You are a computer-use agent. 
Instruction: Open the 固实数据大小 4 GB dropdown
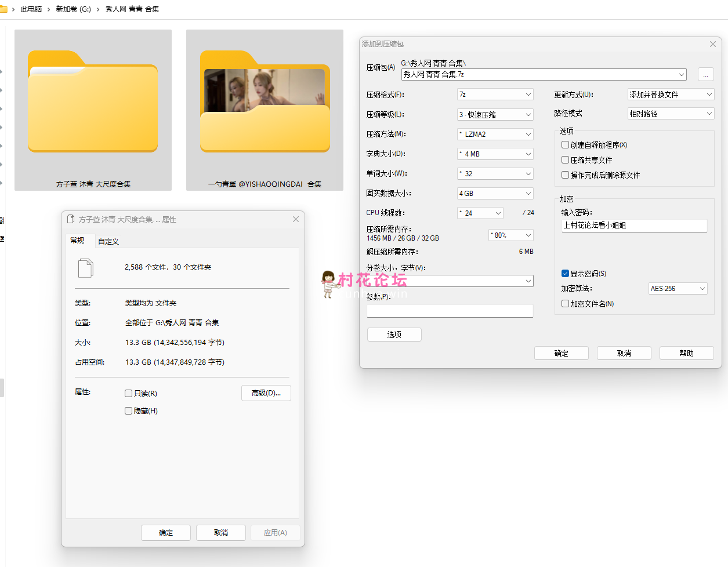pos(495,193)
